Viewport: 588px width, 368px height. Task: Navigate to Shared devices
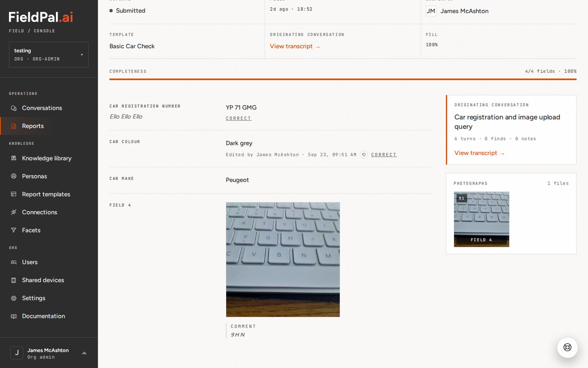click(x=49, y=280)
